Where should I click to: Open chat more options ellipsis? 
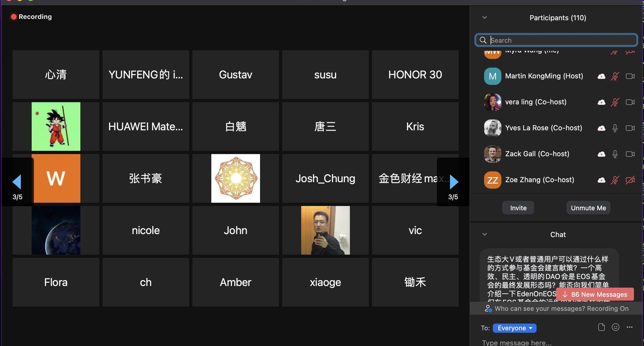pyautogui.click(x=630, y=327)
